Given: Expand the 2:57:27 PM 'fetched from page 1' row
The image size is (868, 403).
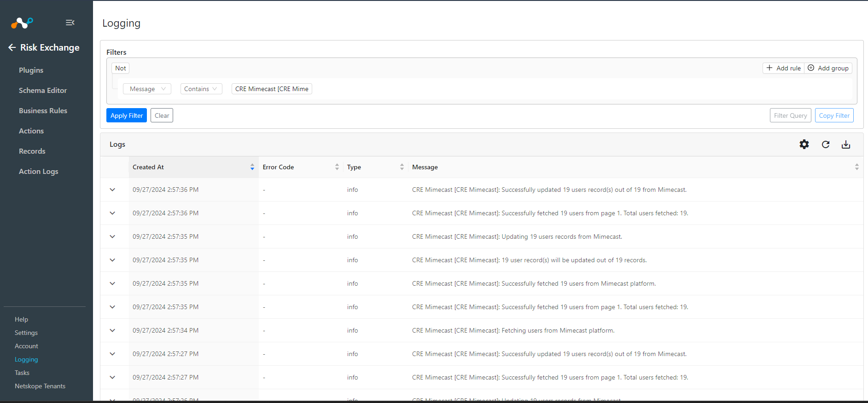Looking at the screenshot, I should pyautogui.click(x=112, y=377).
